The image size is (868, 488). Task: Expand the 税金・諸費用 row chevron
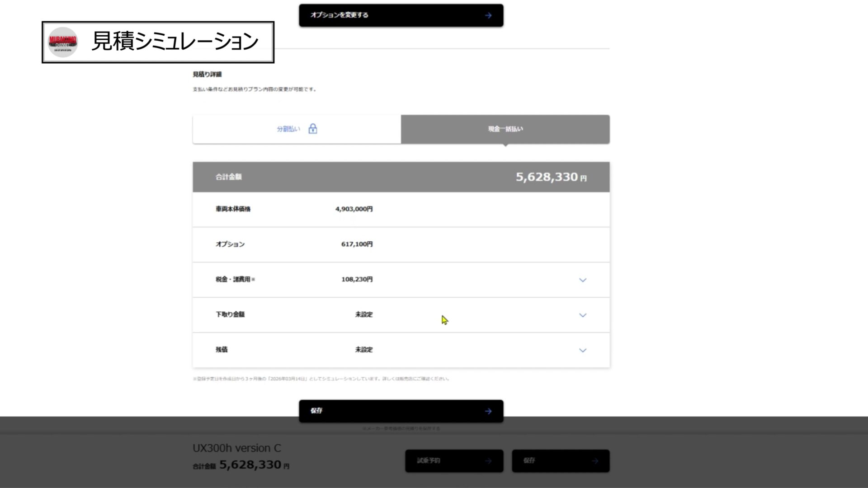582,280
